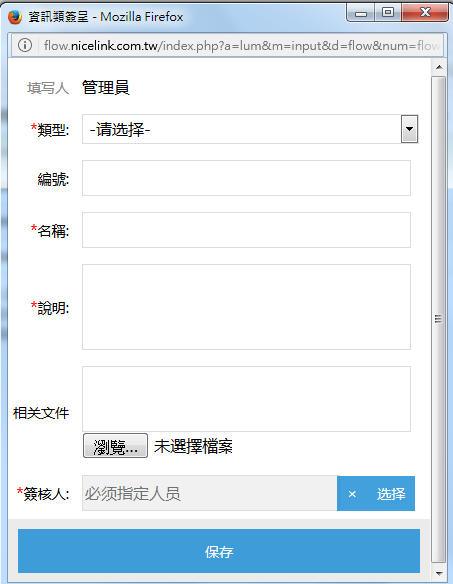Maximize the Firefox window
Screen dimensions: 453x584
(x=387, y=13)
